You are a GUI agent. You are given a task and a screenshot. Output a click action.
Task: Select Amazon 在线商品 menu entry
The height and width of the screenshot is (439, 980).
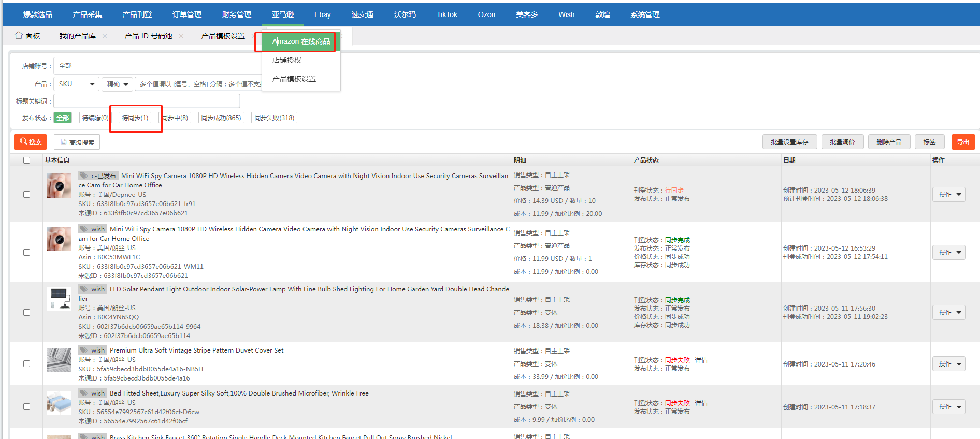[301, 41]
